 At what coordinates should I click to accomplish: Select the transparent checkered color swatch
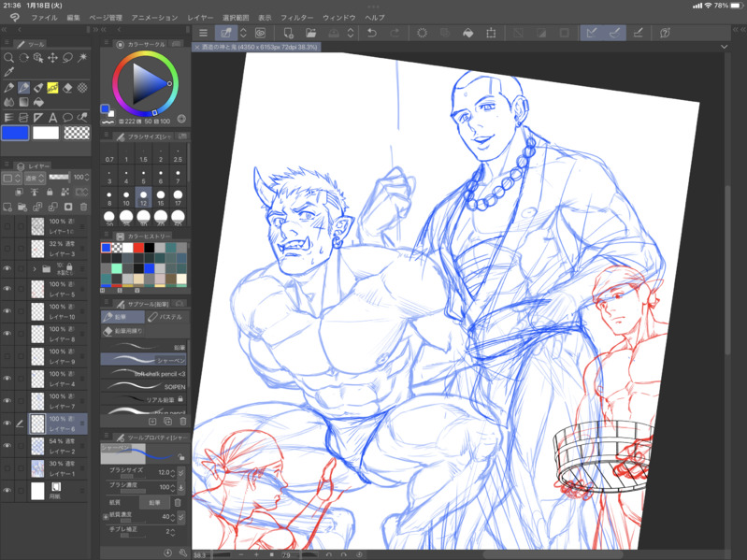77,133
